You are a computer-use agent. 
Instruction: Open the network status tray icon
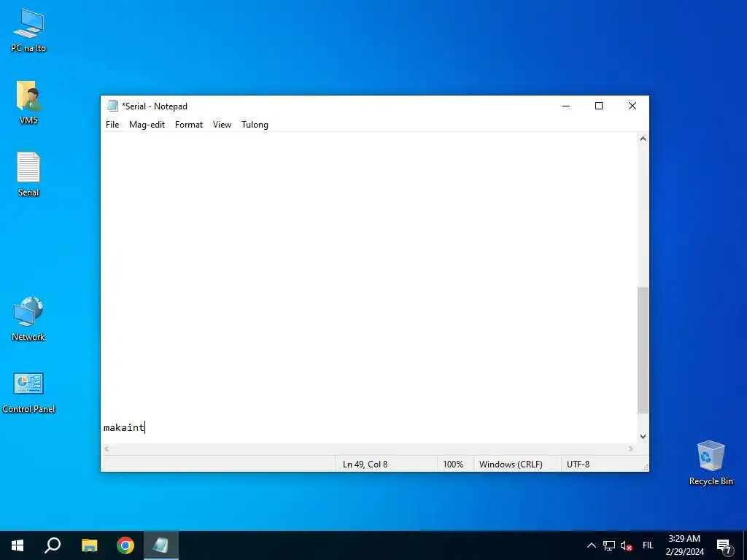(609, 545)
